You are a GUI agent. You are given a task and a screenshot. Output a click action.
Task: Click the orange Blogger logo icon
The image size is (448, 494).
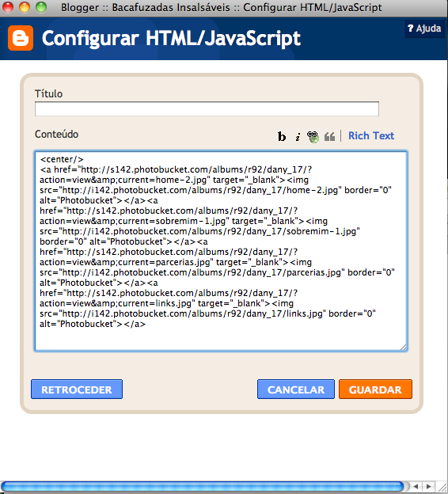21,38
